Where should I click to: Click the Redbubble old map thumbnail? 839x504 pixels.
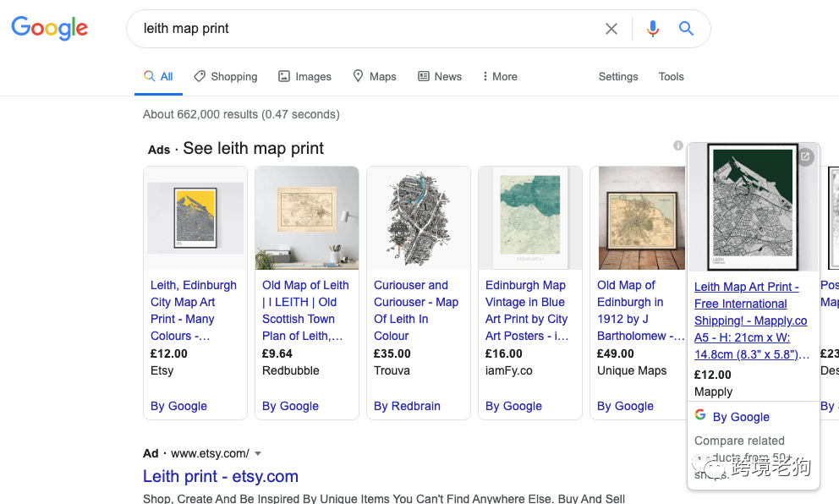(x=307, y=218)
